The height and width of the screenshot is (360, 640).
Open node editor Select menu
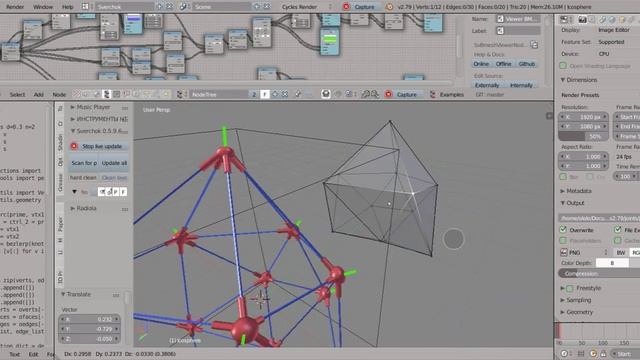tap(17, 95)
